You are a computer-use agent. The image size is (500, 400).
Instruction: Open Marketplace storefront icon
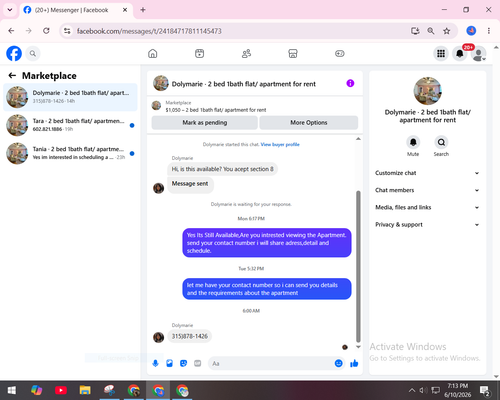293,53
